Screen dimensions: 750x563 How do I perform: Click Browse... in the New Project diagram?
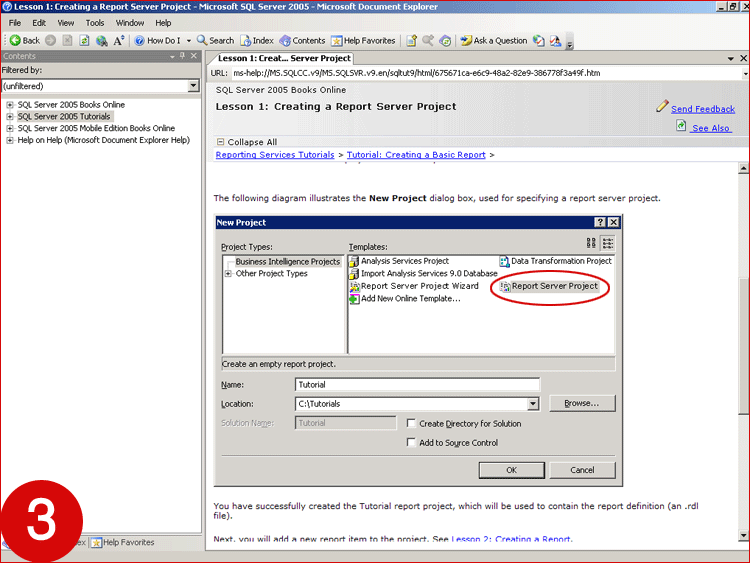582,404
